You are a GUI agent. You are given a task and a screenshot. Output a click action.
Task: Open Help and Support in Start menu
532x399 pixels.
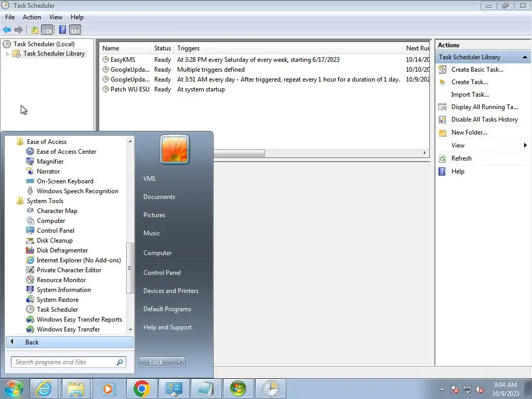pos(167,327)
